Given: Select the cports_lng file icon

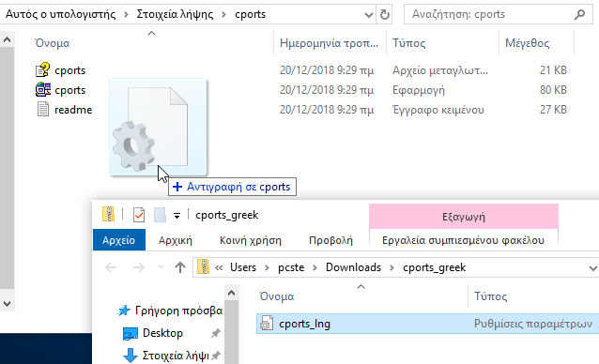Looking at the screenshot, I should pyautogui.click(x=267, y=324).
